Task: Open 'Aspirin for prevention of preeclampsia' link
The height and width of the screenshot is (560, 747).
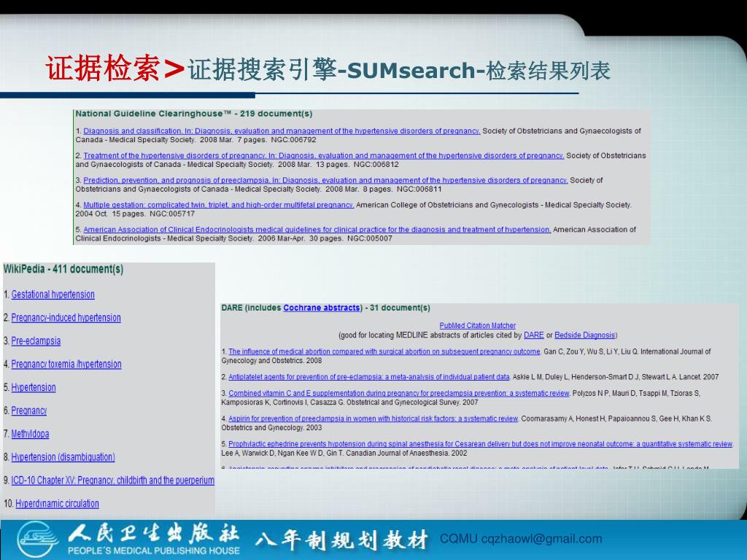Action: pyautogui.click(x=373, y=419)
